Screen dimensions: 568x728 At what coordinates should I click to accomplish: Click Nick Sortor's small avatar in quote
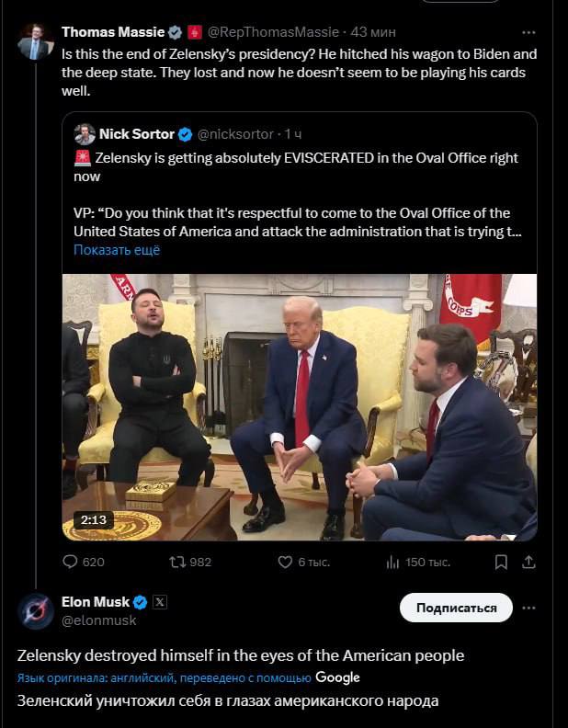click(x=85, y=134)
